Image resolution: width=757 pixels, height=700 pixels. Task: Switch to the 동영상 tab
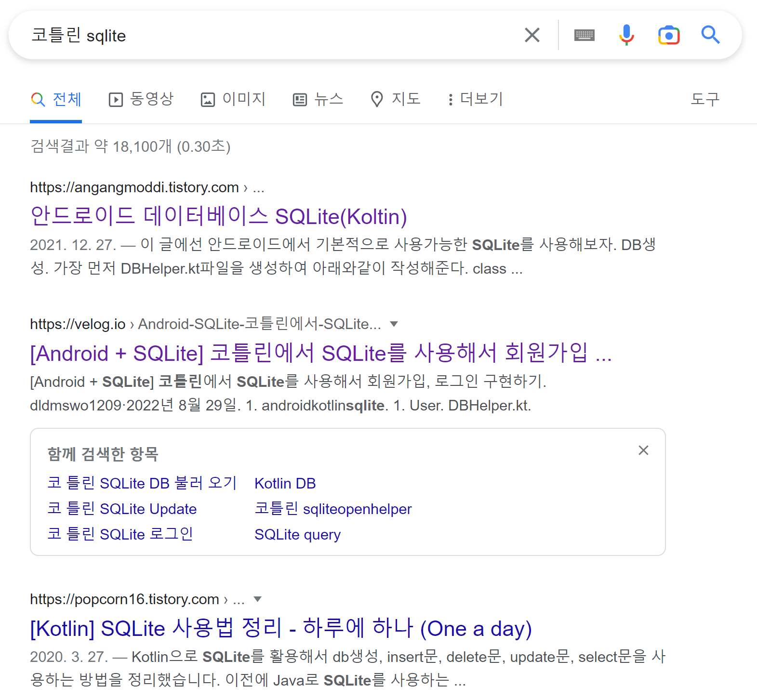(x=141, y=99)
